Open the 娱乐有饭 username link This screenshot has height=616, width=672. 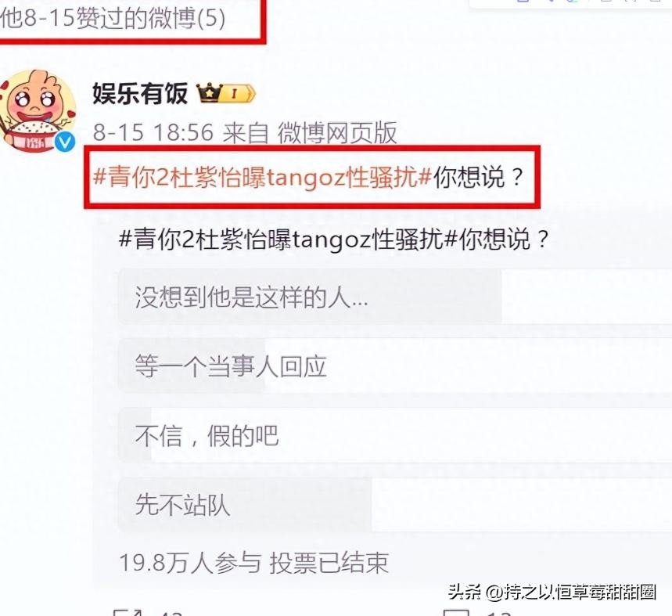tap(140, 93)
